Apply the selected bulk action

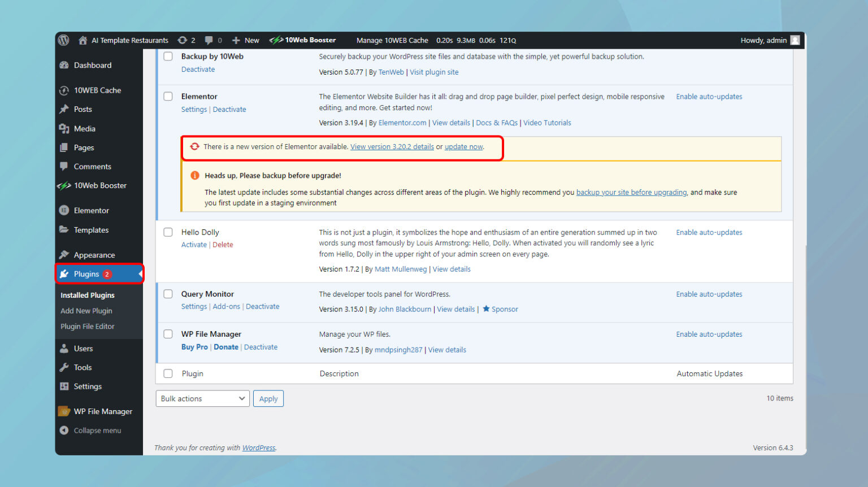[x=268, y=398]
